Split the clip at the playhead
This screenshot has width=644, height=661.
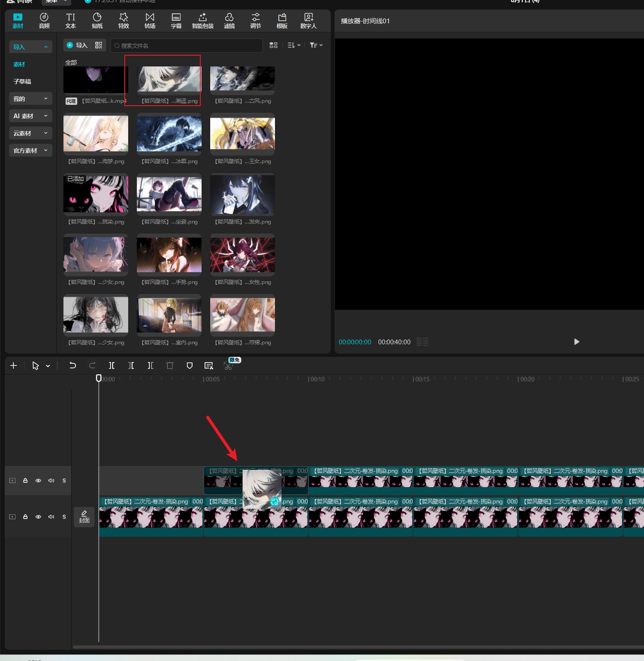[112, 366]
